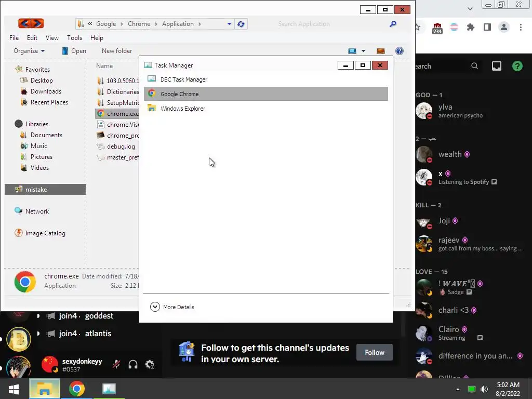The width and height of the screenshot is (532, 399).
Task: Click New folder button
Action: pyautogui.click(x=117, y=51)
